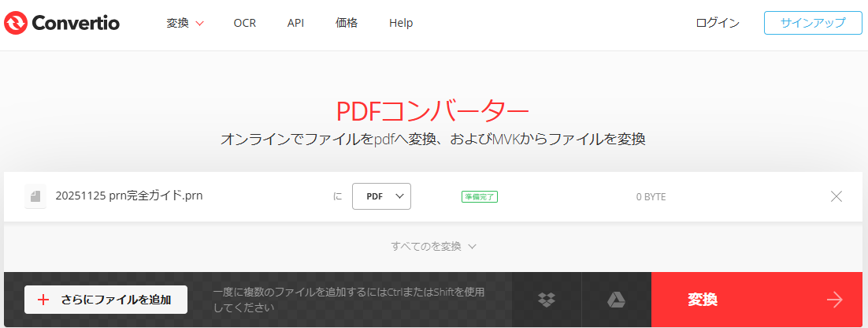Image resolution: width=868 pixels, height=328 pixels.
Task: Open the Help page
Action: pos(401,24)
